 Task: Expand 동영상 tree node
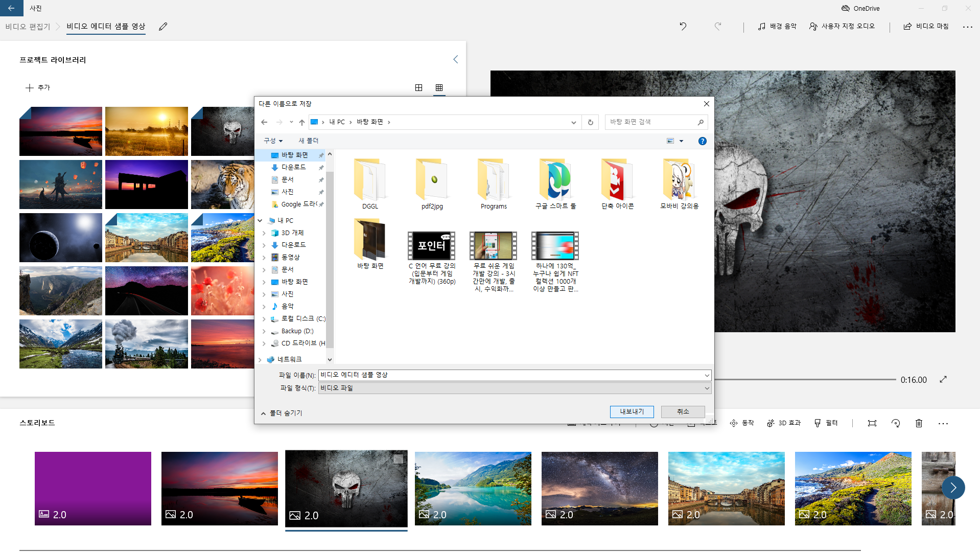(x=264, y=257)
